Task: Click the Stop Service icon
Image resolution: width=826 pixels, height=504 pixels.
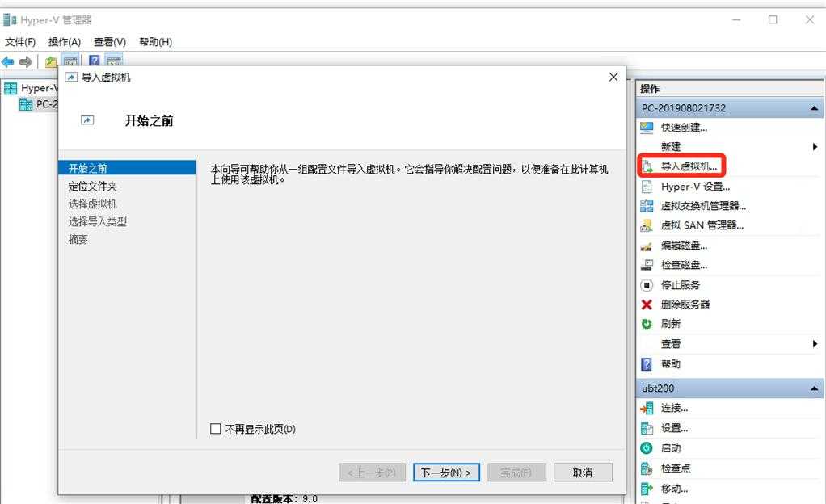Action: pyautogui.click(x=647, y=285)
